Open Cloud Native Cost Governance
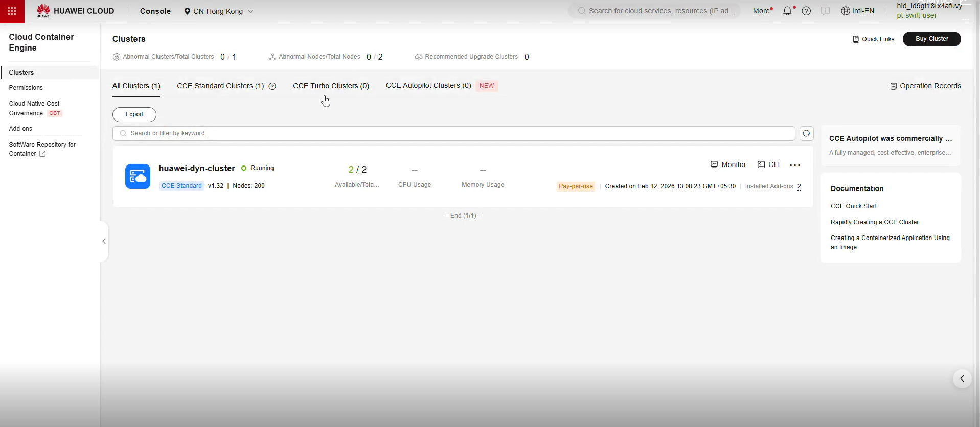 coord(35,108)
